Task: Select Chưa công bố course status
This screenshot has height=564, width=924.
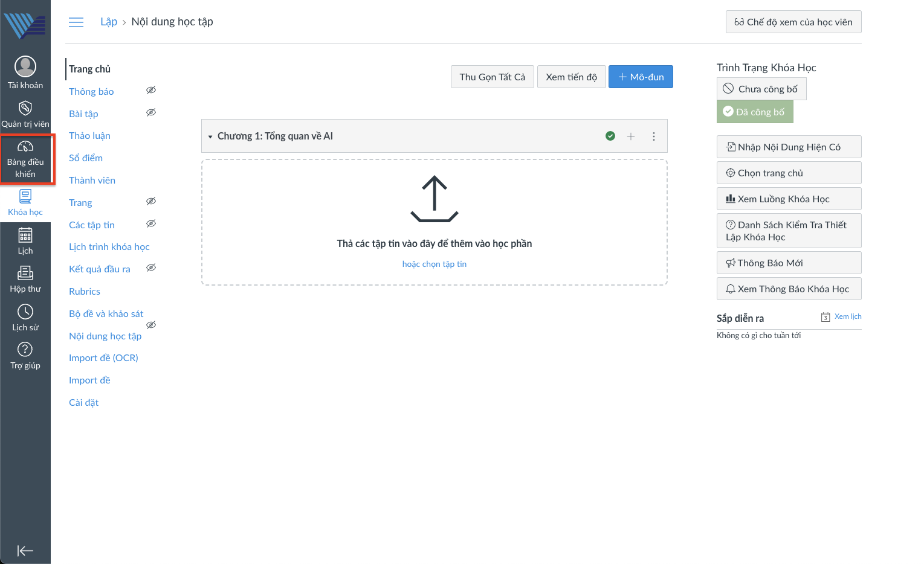Action: tap(761, 89)
